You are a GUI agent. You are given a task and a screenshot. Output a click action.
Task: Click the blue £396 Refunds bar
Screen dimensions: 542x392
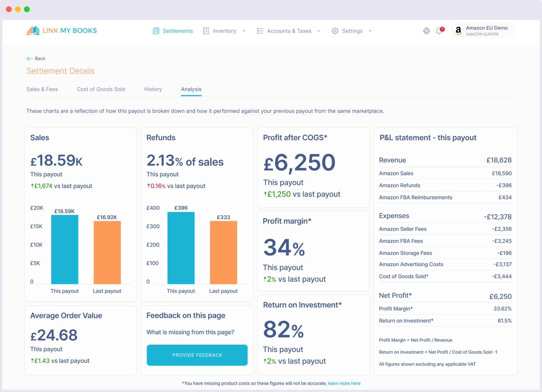[181, 248]
